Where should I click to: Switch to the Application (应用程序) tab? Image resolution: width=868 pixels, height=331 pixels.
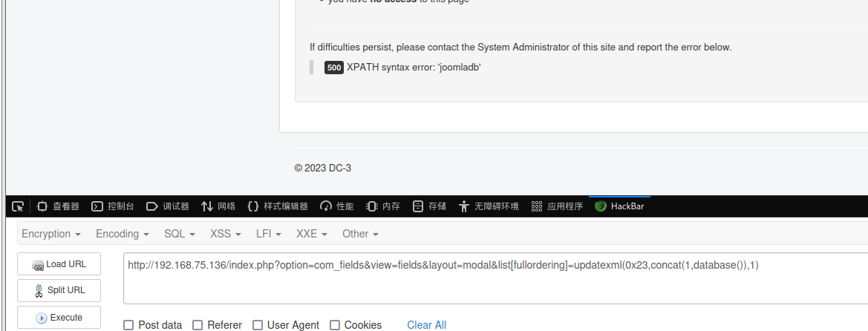click(557, 206)
